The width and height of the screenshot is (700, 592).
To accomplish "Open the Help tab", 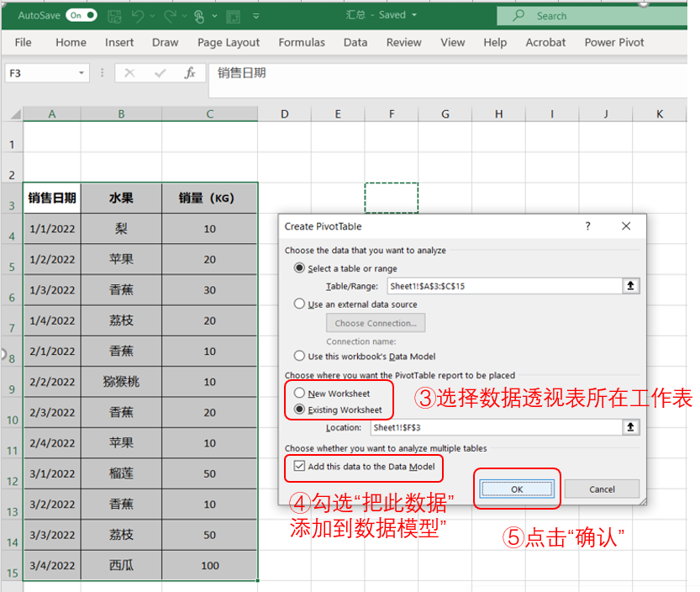I will (x=495, y=42).
